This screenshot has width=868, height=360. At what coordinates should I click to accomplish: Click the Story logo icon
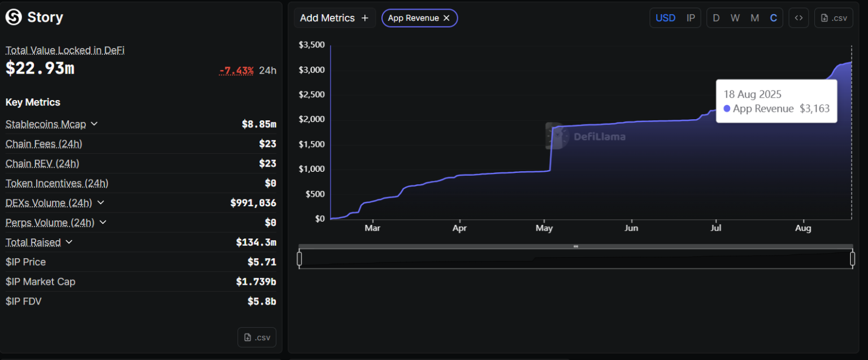[x=14, y=18]
